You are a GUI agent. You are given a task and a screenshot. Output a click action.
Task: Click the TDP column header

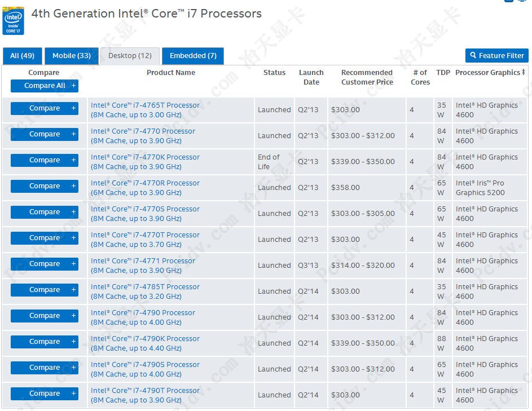(x=443, y=73)
